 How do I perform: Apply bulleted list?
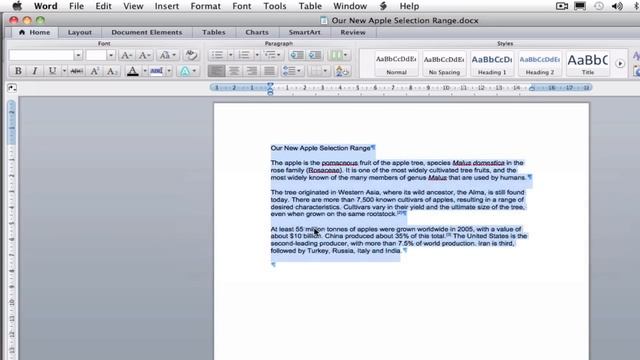[x=218, y=55]
